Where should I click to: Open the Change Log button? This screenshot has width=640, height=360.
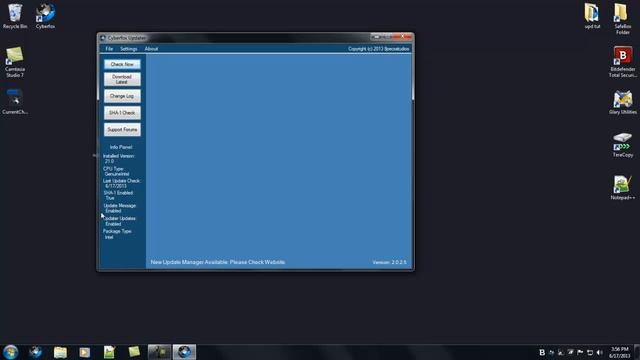122,96
